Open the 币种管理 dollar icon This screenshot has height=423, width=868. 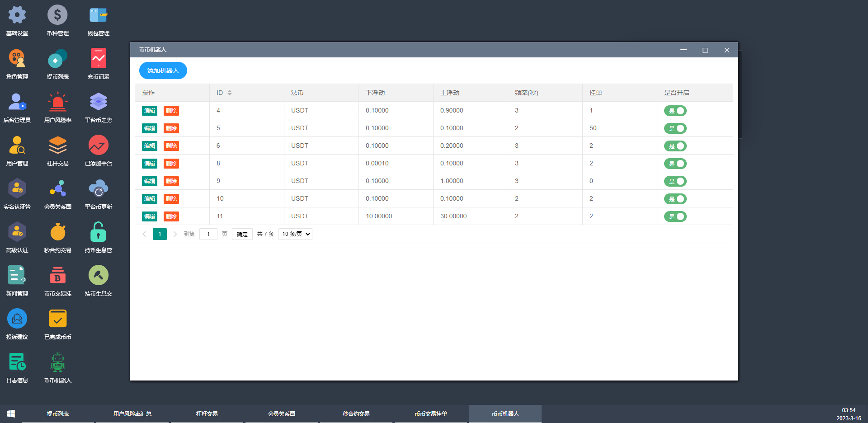click(x=57, y=15)
